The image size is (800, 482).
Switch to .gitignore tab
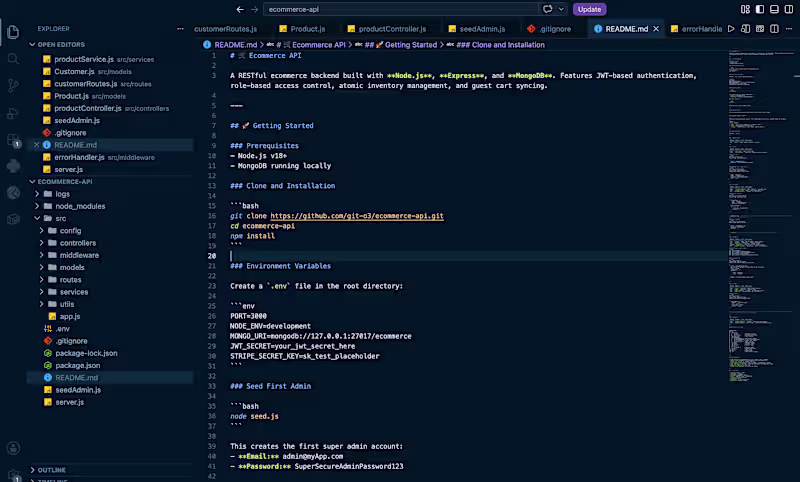[550, 29]
